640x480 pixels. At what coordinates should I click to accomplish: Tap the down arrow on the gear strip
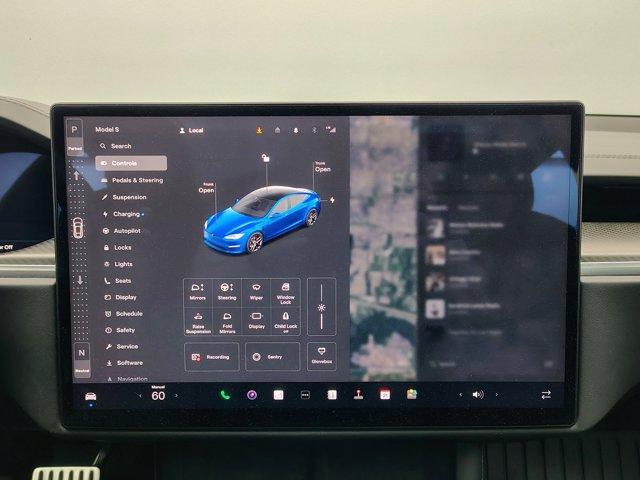(80, 280)
